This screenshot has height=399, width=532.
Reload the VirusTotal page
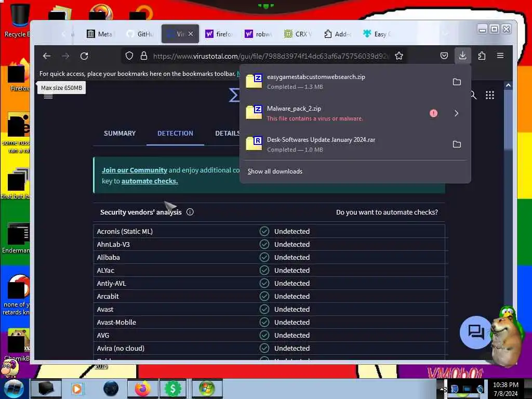tap(84, 56)
